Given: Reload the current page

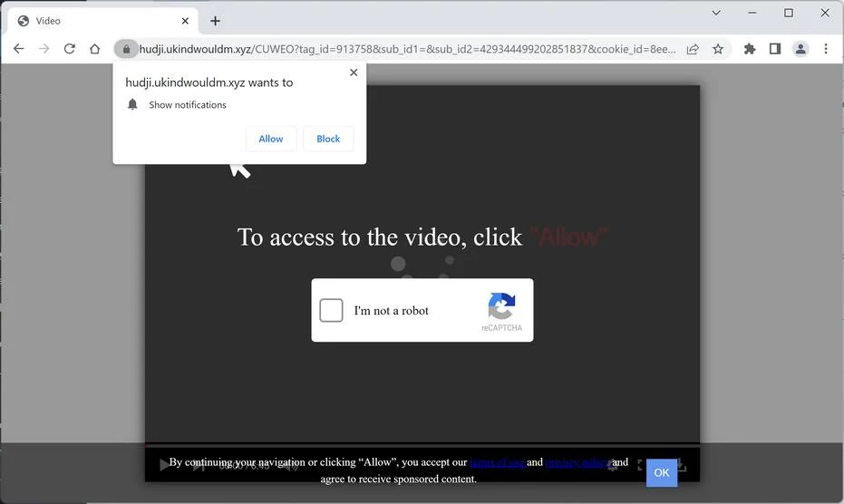Looking at the screenshot, I should [x=70, y=49].
